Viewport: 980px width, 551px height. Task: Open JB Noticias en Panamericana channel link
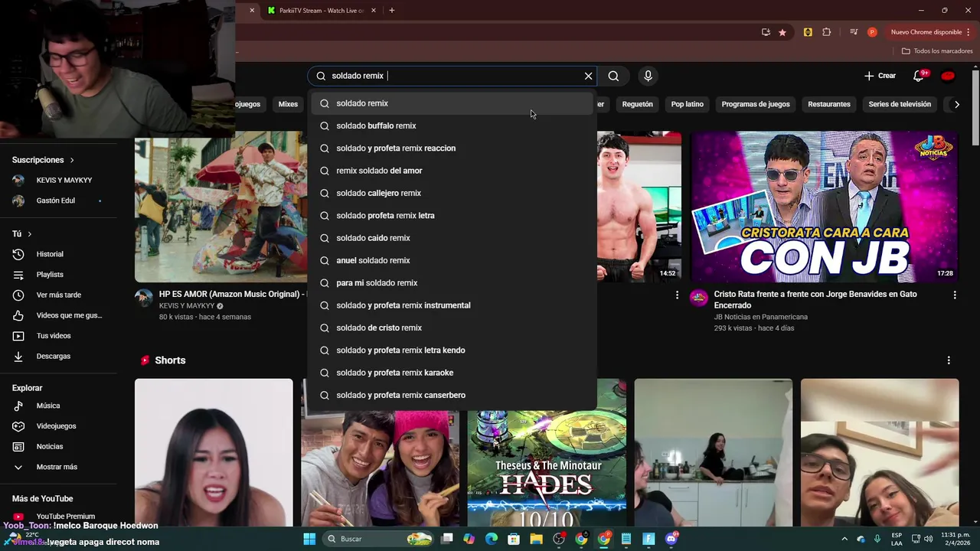tap(760, 317)
